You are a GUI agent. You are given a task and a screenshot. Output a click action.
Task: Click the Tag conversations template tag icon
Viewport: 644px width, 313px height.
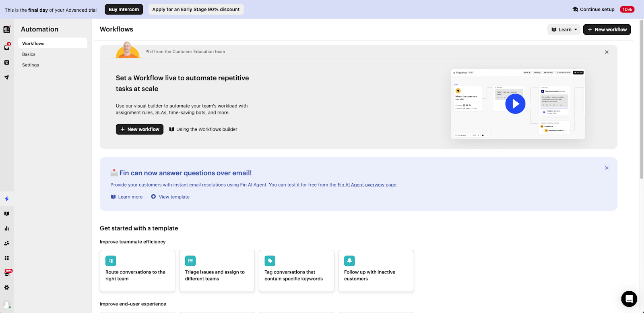point(270,261)
